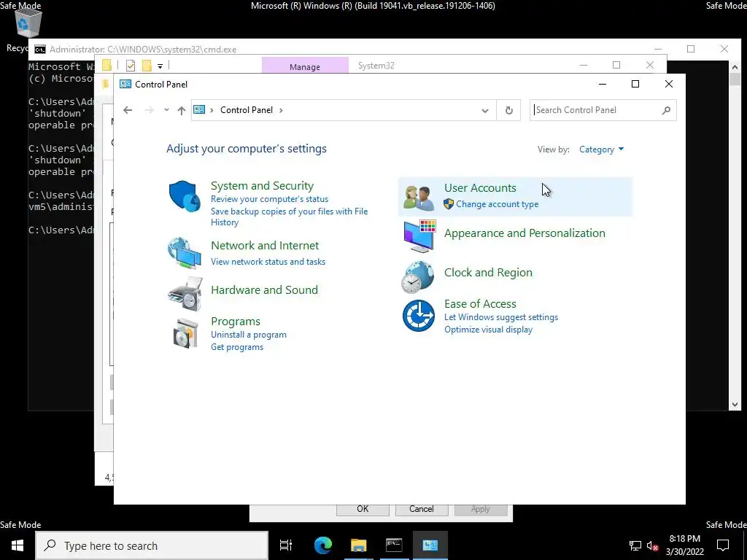Image resolution: width=747 pixels, height=560 pixels.
Task: Open the Clock and Region globe clock icon
Action: pyautogui.click(x=418, y=277)
